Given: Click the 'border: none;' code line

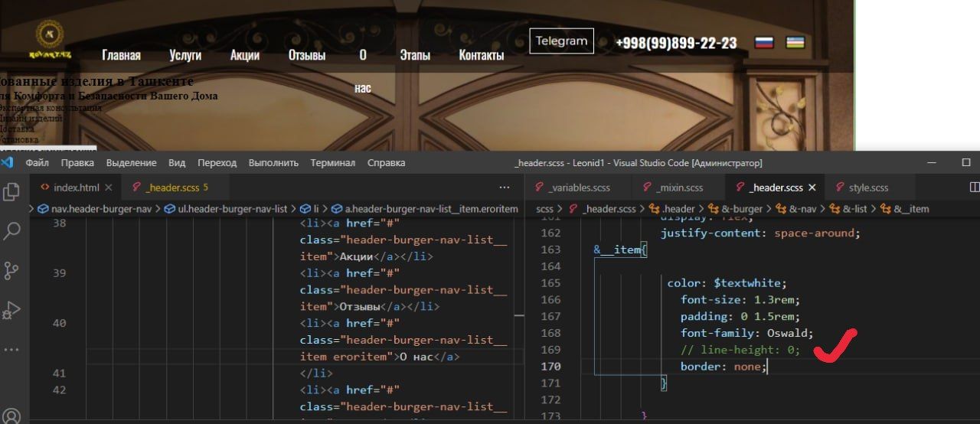Looking at the screenshot, I should [x=723, y=367].
